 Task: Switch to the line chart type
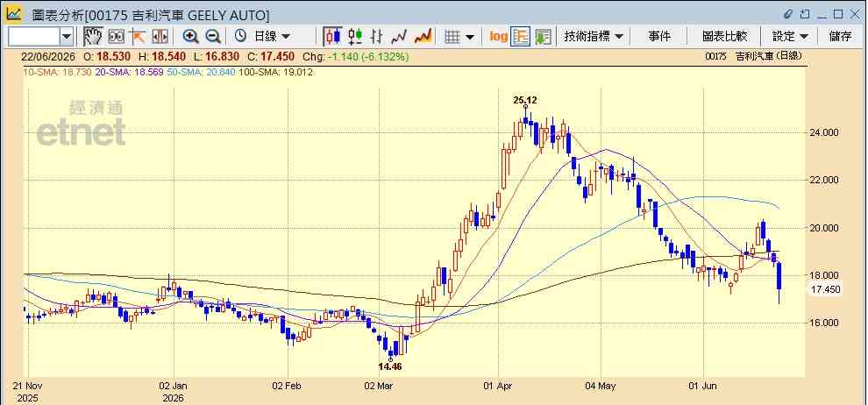click(399, 37)
